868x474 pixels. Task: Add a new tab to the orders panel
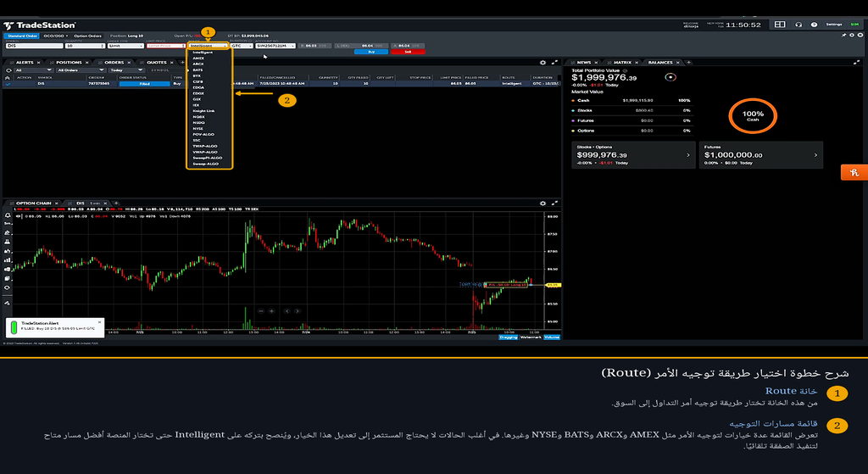pos(182,63)
